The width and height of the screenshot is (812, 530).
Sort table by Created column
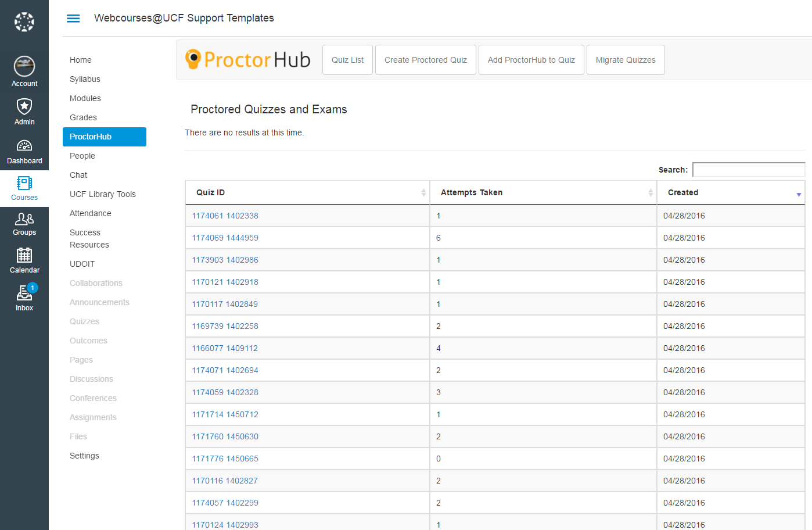click(731, 192)
